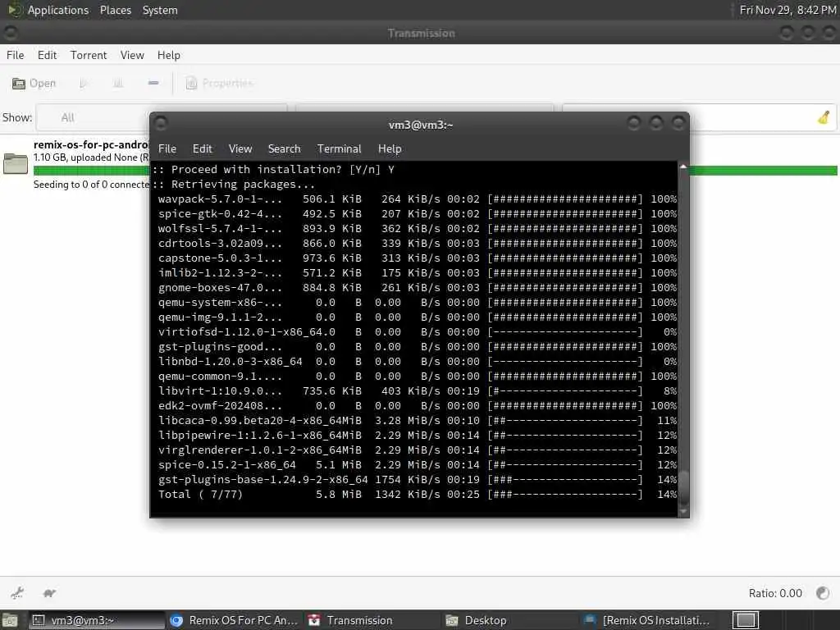Click the Pause torrent toolbar icon
This screenshot has height=630, width=840.
tap(118, 83)
